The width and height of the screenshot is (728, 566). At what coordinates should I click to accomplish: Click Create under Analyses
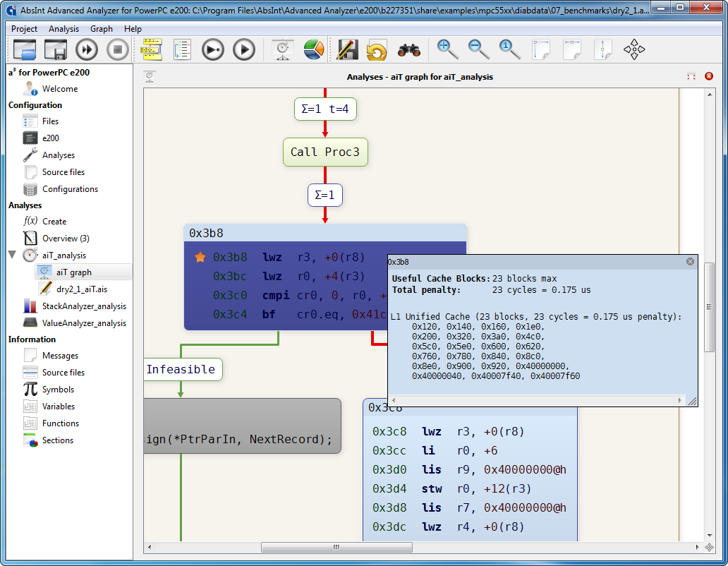(x=54, y=222)
